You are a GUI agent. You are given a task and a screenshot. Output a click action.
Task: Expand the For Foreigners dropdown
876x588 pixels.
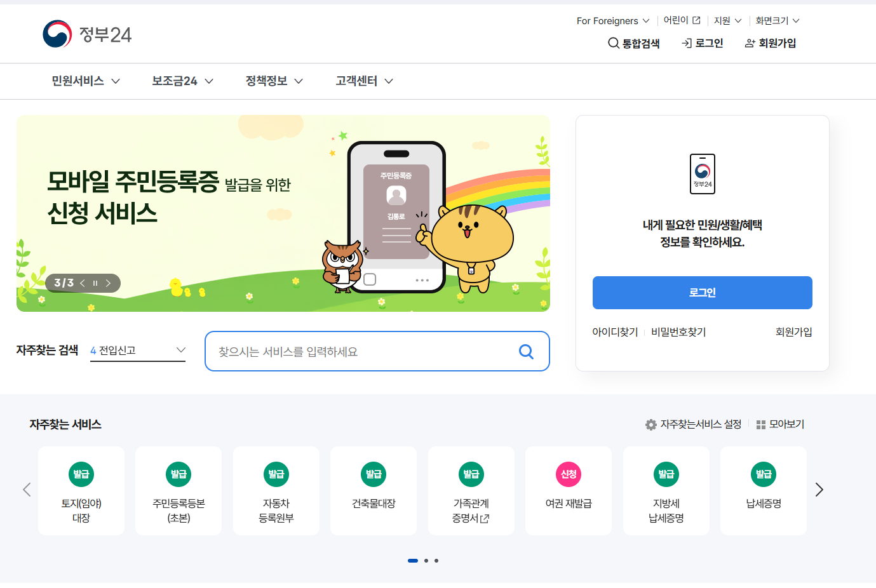pyautogui.click(x=613, y=21)
